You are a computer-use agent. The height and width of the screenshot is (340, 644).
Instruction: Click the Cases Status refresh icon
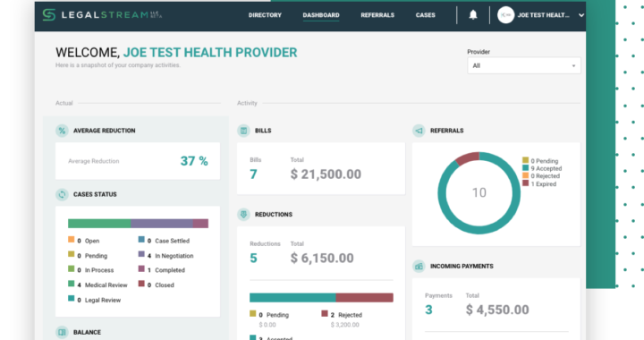tap(62, 194)
